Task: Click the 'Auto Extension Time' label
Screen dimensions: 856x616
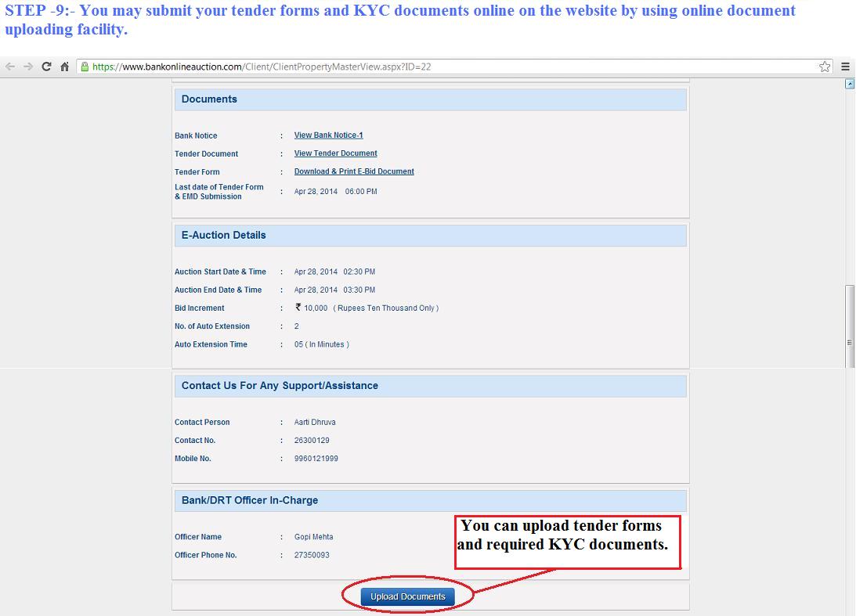Action: (211, 344)
